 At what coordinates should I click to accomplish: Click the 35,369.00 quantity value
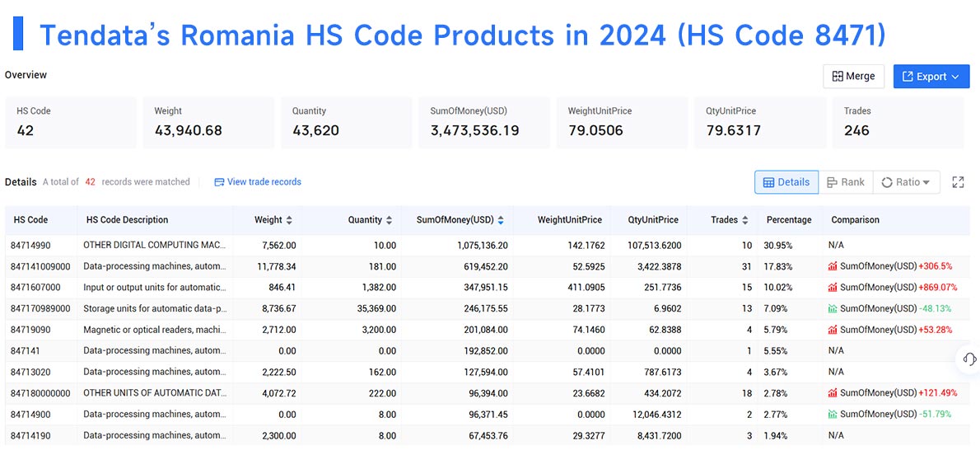(376, 308)
